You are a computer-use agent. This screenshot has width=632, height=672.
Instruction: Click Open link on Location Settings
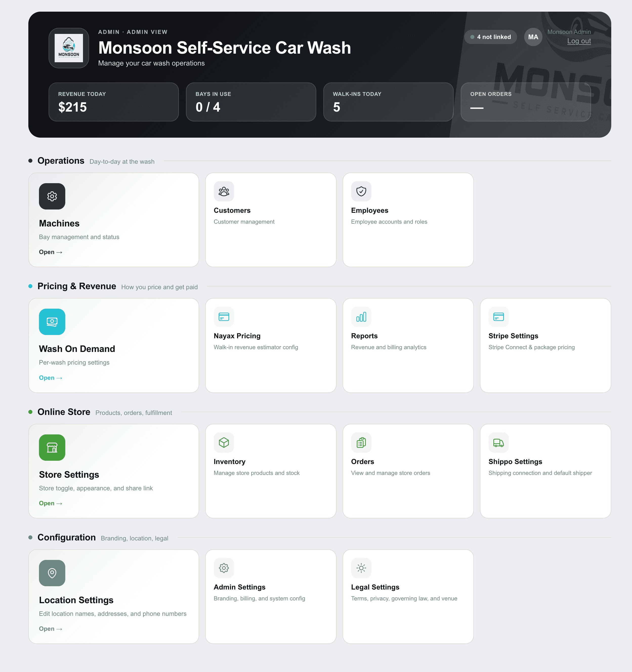pyautogui.click(x=50, y=629)
